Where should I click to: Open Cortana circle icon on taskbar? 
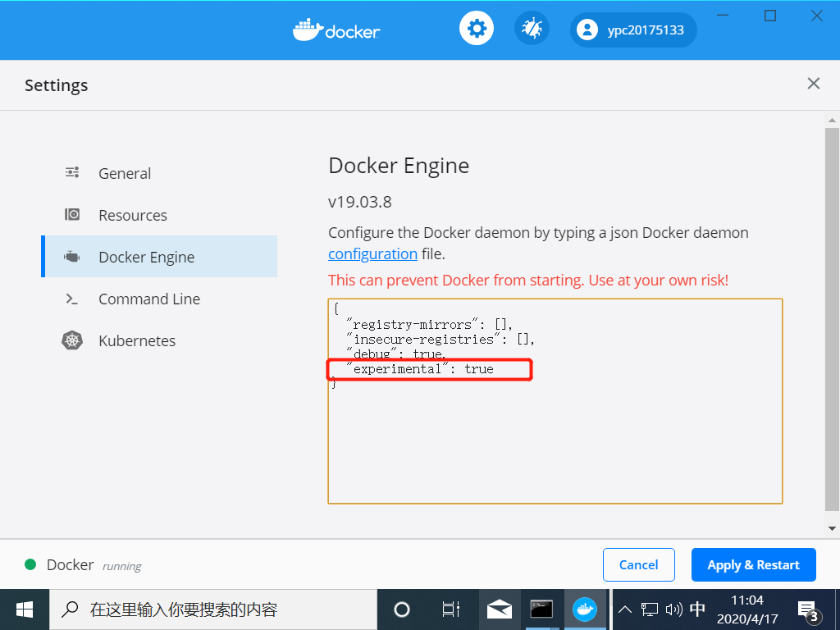(401, 609)
